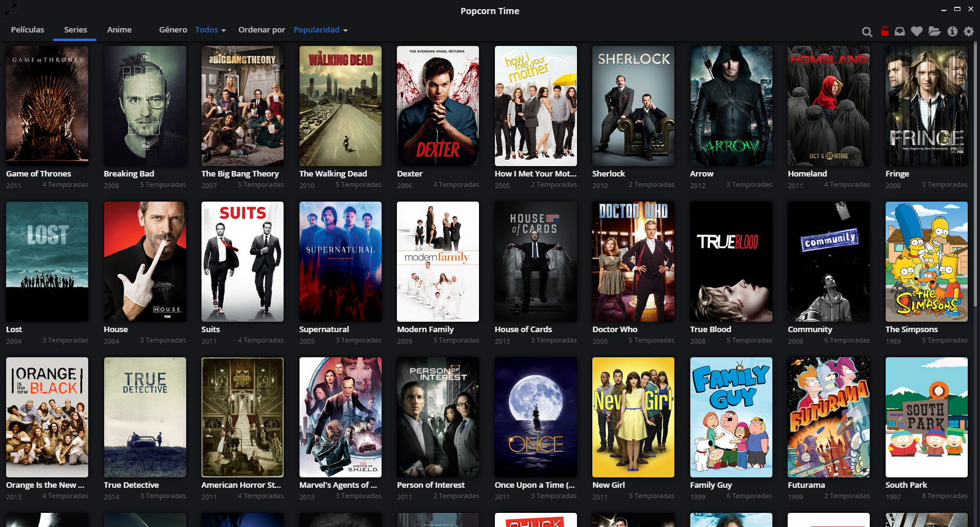Switch to the Películas tab

(x=28, y=29)
